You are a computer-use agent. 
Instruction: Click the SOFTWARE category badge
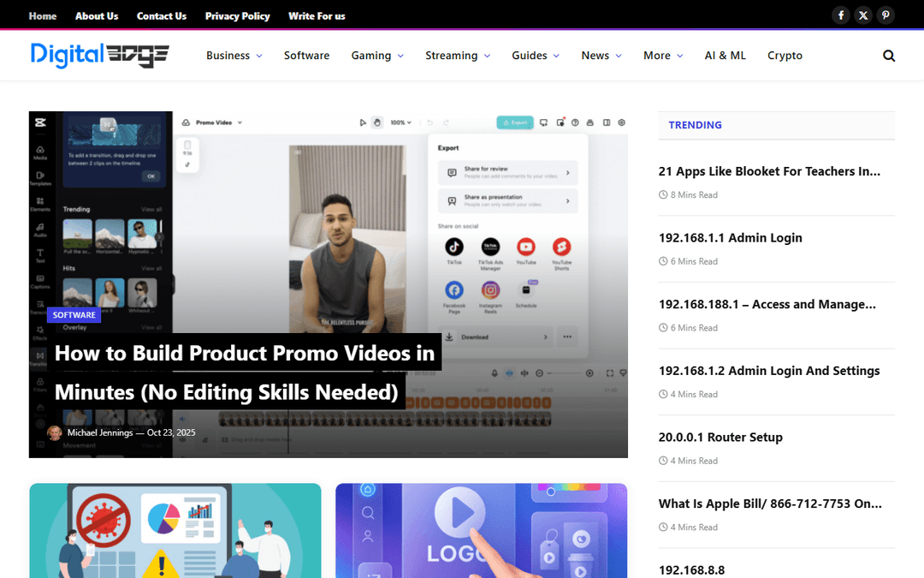point(74,315)
